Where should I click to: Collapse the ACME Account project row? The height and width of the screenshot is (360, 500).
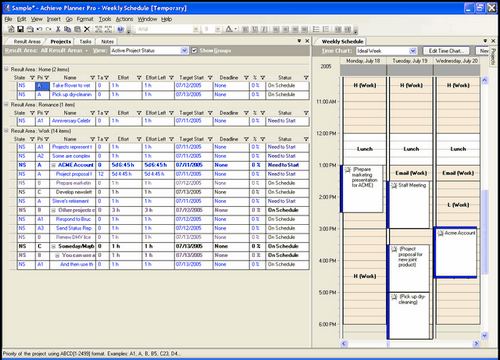point(53,165)
